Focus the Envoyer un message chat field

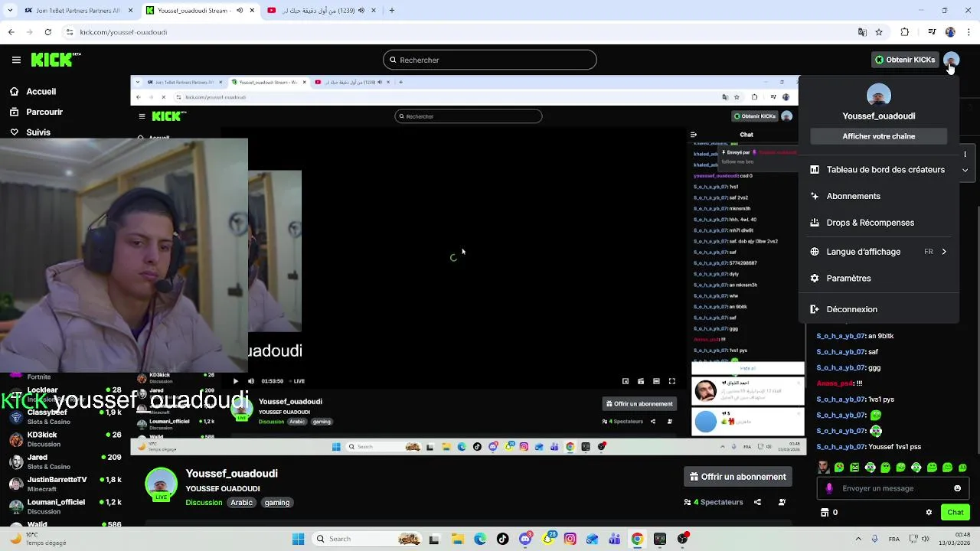pos(892,488)
